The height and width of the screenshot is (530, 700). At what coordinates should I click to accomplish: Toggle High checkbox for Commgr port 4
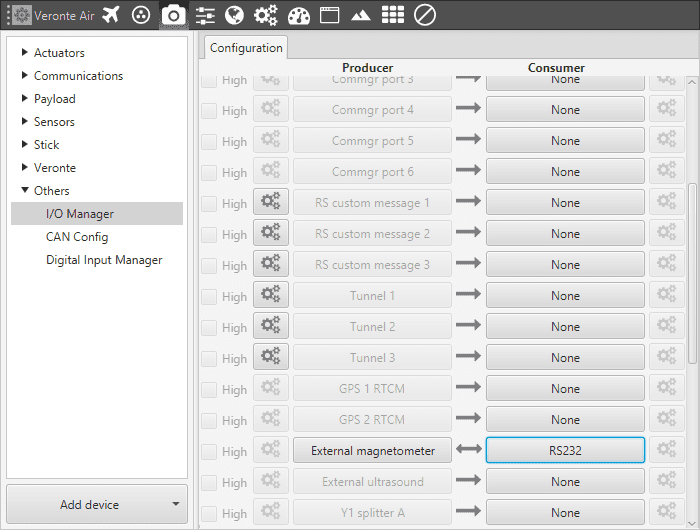pyautogui.click(x=209, y=111)
